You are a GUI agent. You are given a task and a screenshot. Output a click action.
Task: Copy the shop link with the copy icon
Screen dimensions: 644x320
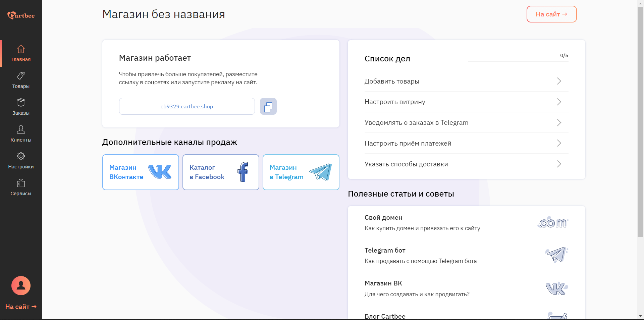(268, 106)
